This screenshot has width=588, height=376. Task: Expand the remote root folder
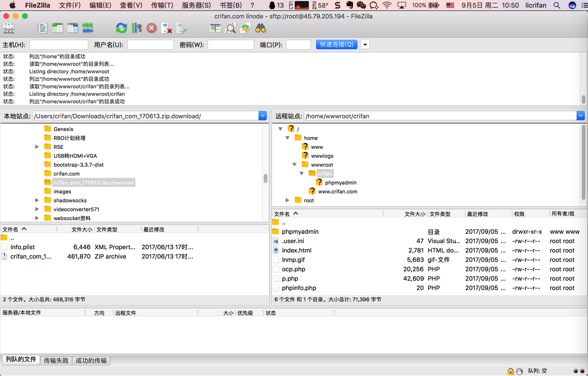pos(288,200)
